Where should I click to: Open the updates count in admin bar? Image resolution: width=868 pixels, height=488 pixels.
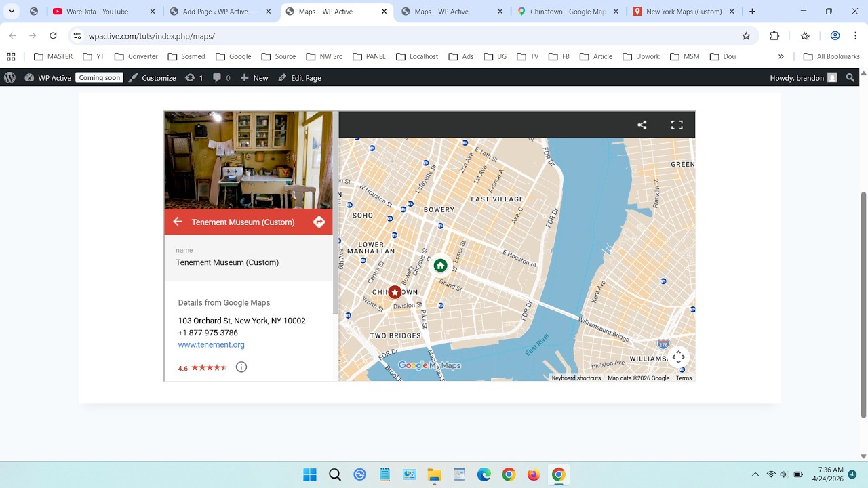click(x=194, y=78)
